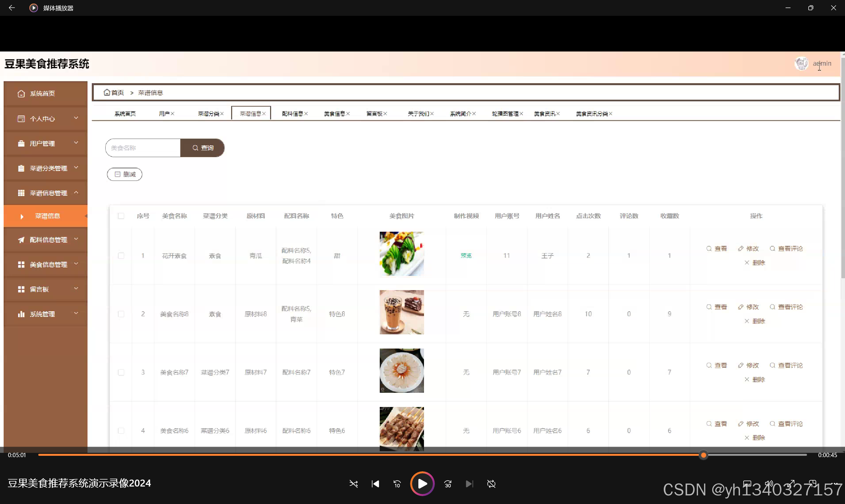Expand 用户管理 sidebar menu
The width and height of the screenshot is (845, 504).
coord(46,143)
